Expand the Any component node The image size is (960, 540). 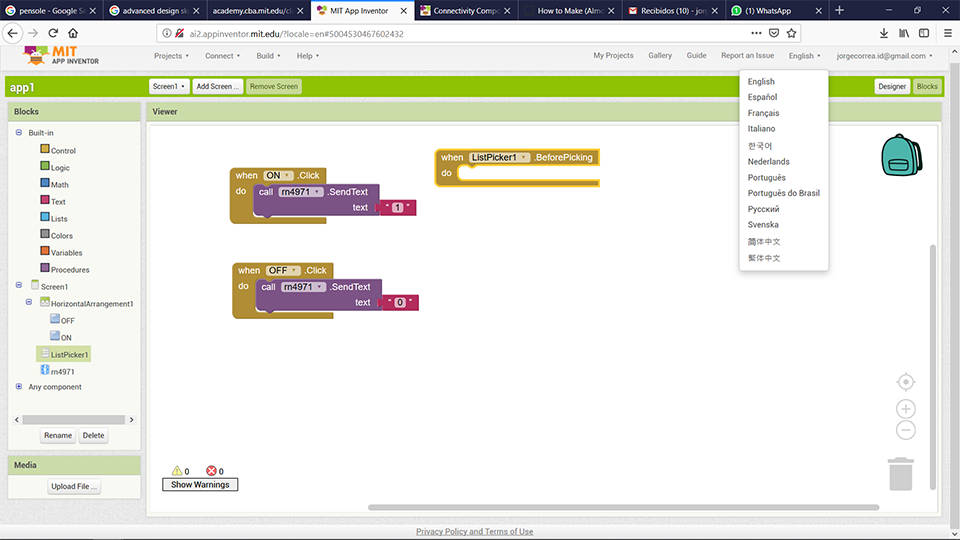coord(19,386)
